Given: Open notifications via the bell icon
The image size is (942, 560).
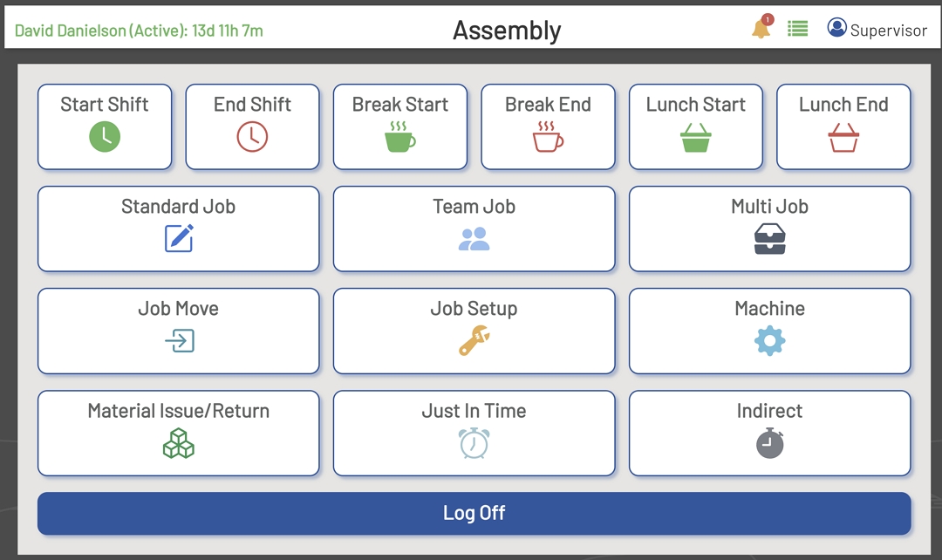Looking at the screenshot, I should (760, 27).
